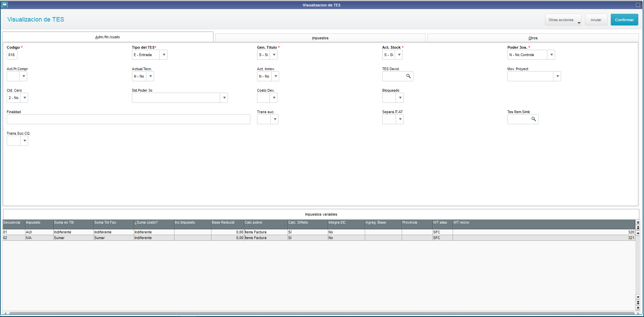
Task: Open the Act. Stock dropdown
Action: 399,55
